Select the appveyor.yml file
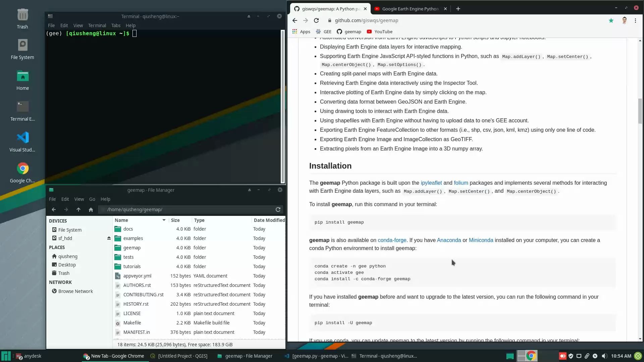The height and width of the screenshot is (362, 644). [x=137, y=276]
